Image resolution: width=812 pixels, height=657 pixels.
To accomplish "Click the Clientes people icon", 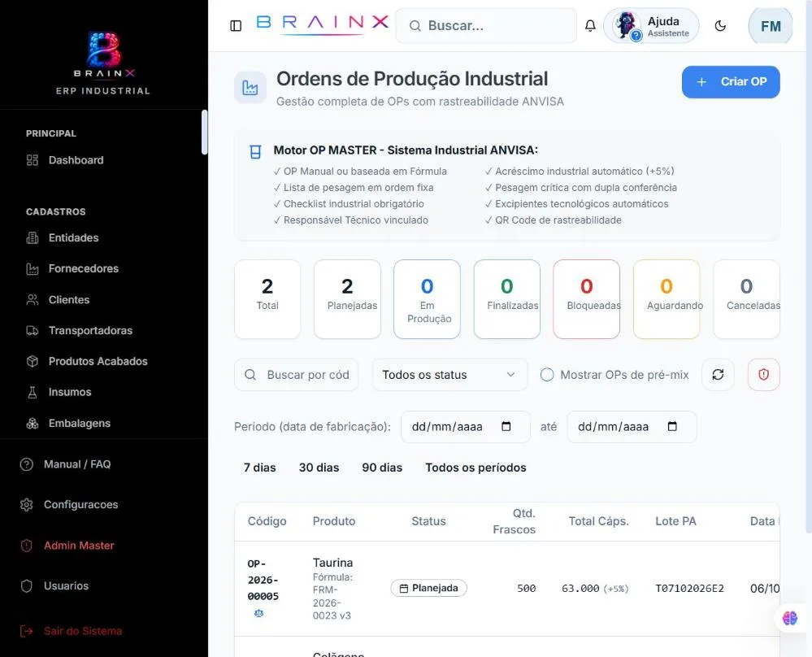I will tap(33, 299).
